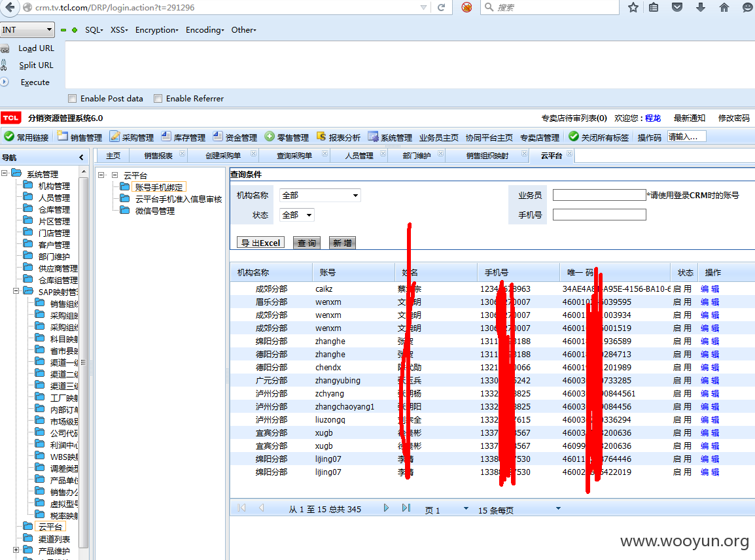Close the 创建采购单 tab
The image size is (755, 560).
click(253, 154)
